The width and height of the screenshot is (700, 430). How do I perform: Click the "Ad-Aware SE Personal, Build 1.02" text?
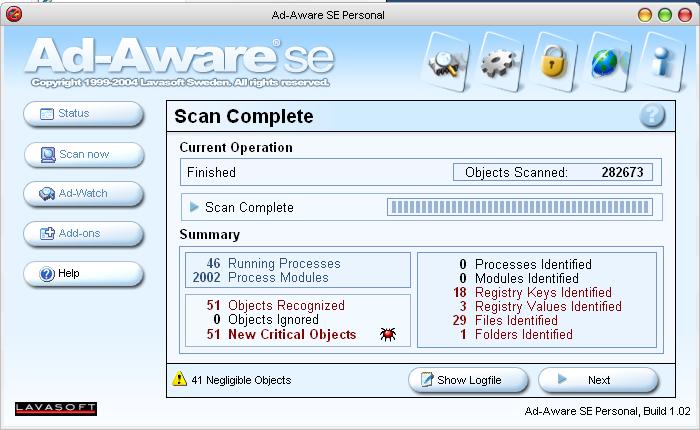click(608, 411)
